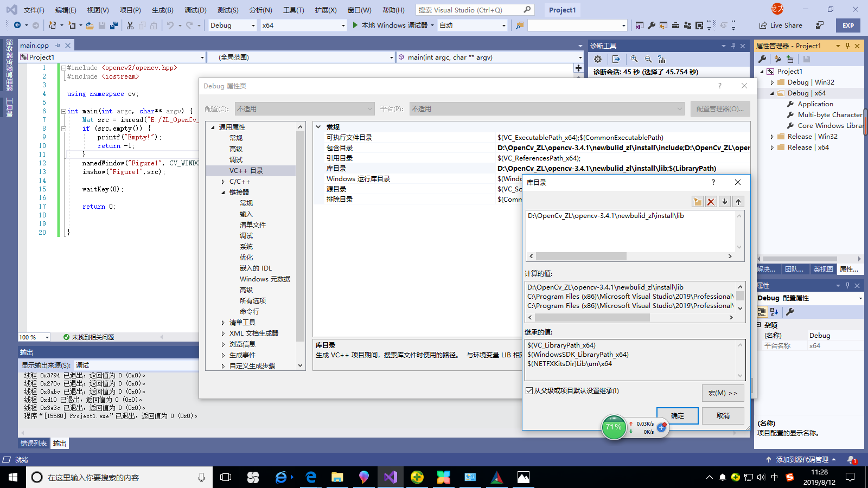This screenshot has width=868, height=488.
Task: Open File Explorer in taskbar
Action: pyautogui.click(x=337, y=477)
